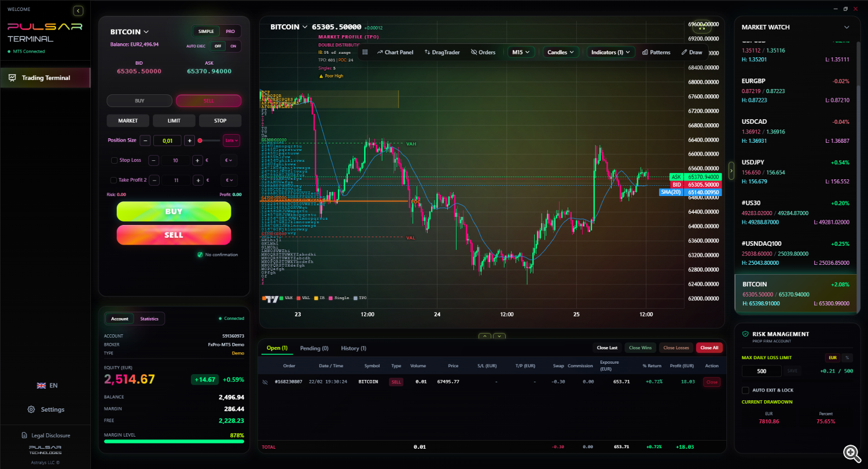
Task: Open the M15 timeframe dropdown
Action: point(521,52)
